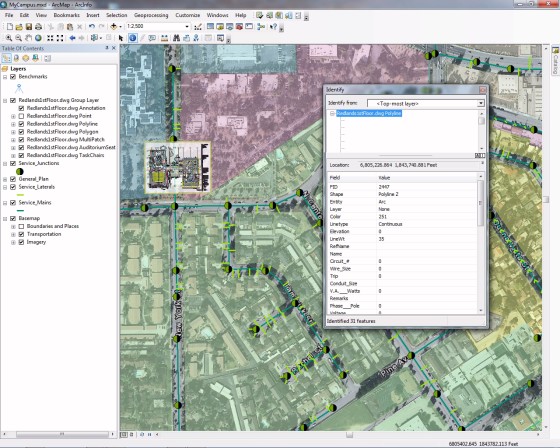Viewport: 560px width, 448px height.
Task: Open the ArcToolbox window icon
Action: tap(239, 26)
